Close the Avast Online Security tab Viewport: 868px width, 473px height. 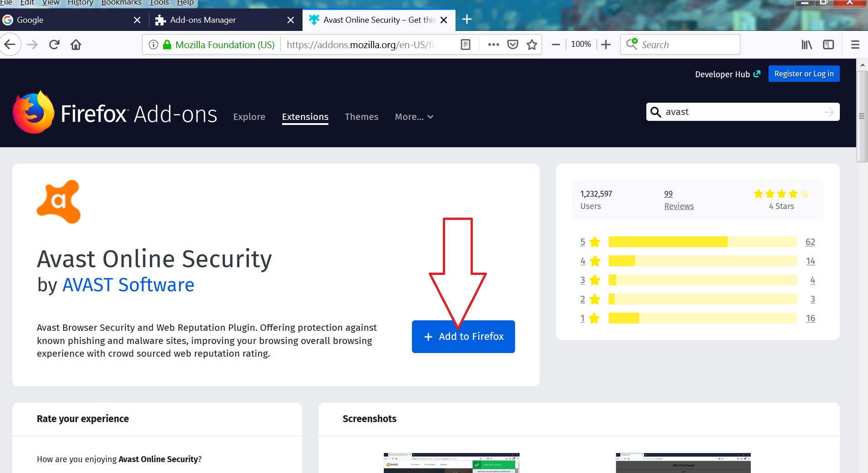click(444, 20)
